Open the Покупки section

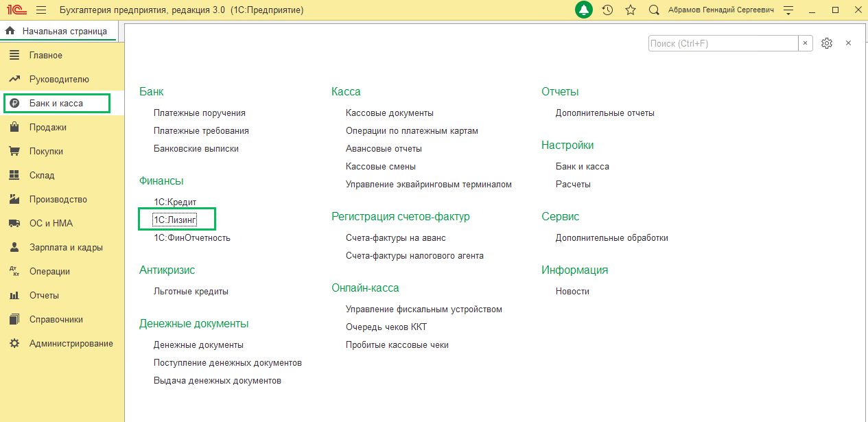pyautogui.click(x=46, y=152)
